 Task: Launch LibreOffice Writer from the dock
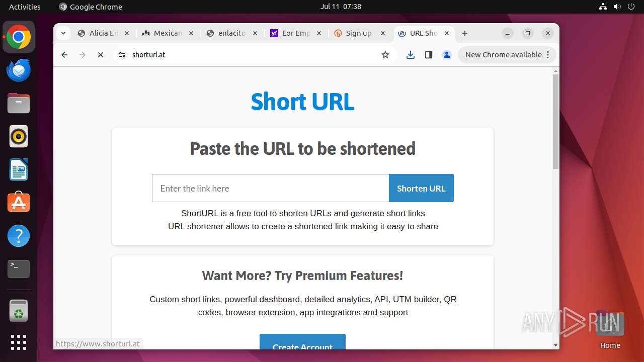click(19, 170)
